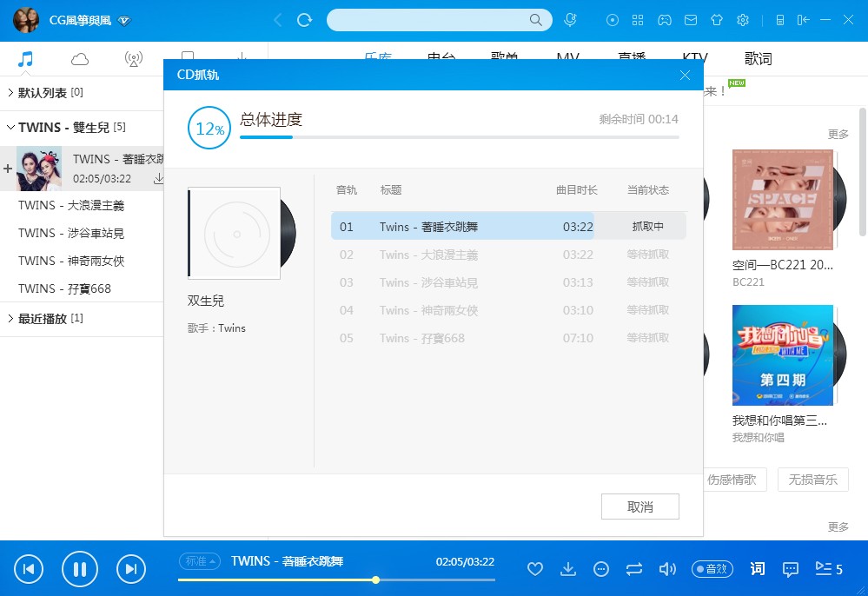The width and height of the screenshot is (868, 596).
Task: Toggle the 音效 sound effects button
Action: [x=712, y=569]
